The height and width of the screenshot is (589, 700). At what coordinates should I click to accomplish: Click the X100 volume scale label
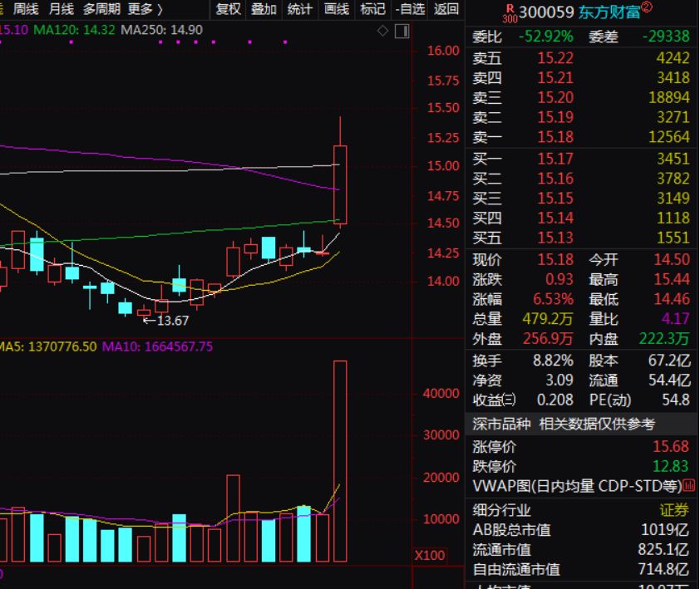tap(430, 555)
